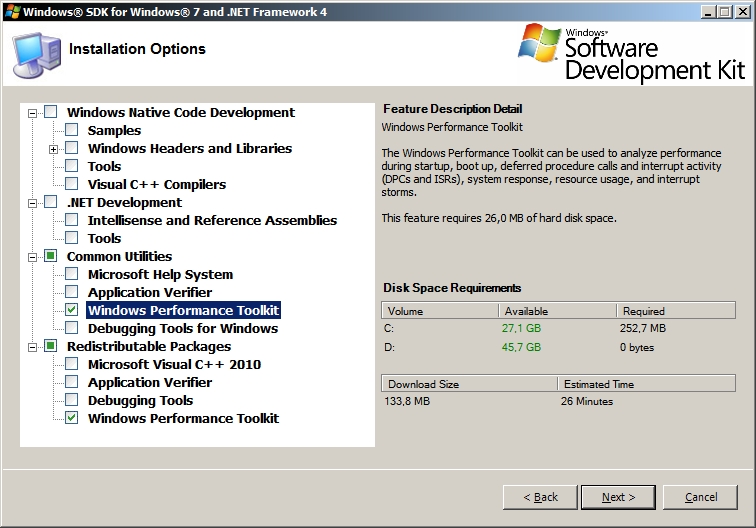
Task: Click the Download Size column header
Action: (470, 384)
